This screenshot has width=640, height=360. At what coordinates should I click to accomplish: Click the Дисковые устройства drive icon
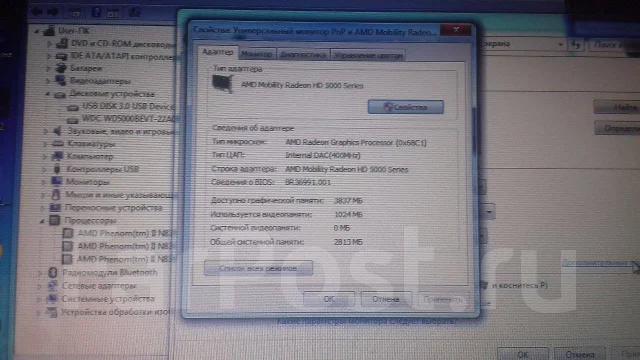[x=60, y=94]
